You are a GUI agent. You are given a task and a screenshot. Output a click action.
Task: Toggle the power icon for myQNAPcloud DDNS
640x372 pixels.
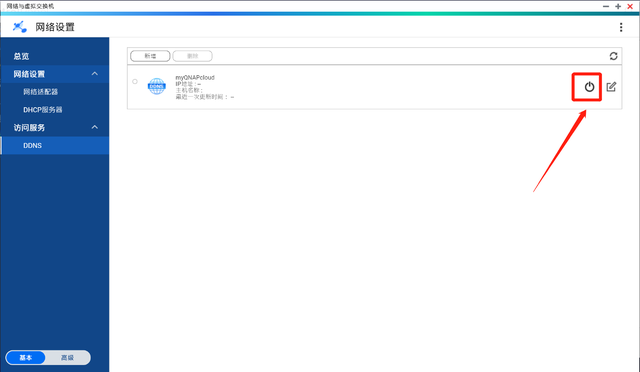coord(589,87)
